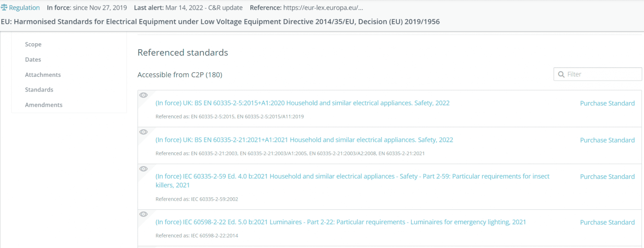Jump to Dates in the sidebar
Screen dimensions: 644x248
coord(33,59)
